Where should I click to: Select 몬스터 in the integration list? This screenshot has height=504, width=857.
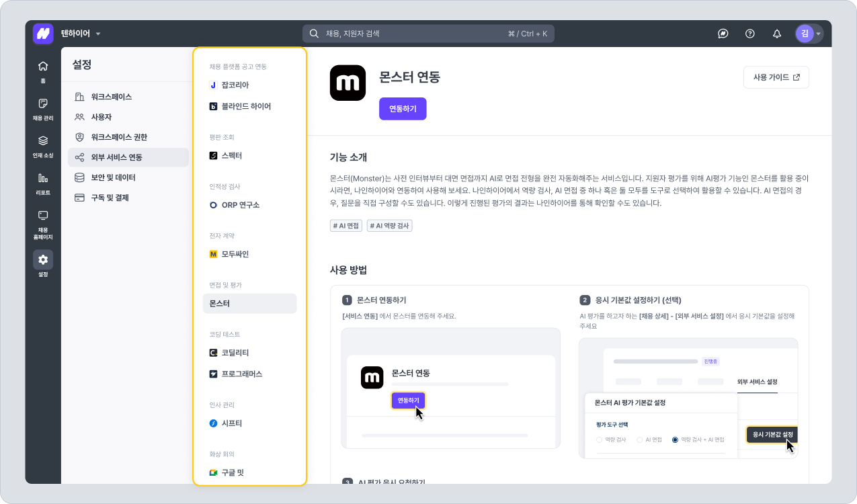pyautogui.click(x=249, y=304)
